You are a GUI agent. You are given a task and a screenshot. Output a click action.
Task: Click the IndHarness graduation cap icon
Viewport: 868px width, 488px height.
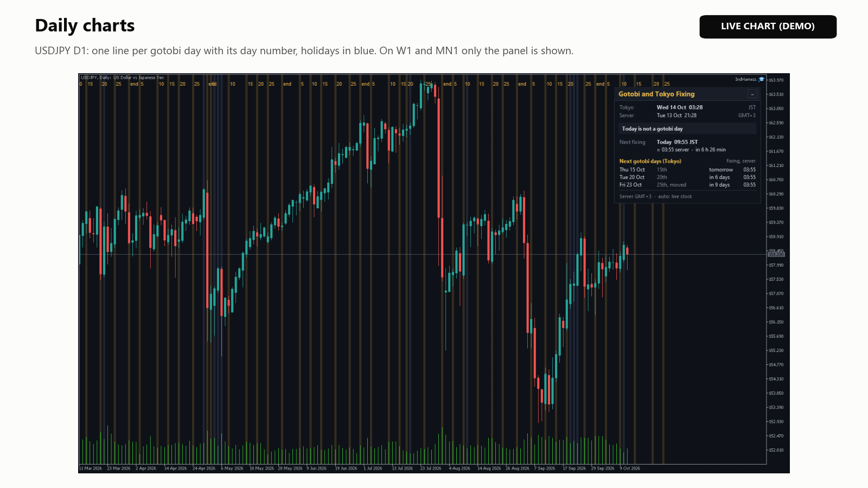click(x=761, y=79)
